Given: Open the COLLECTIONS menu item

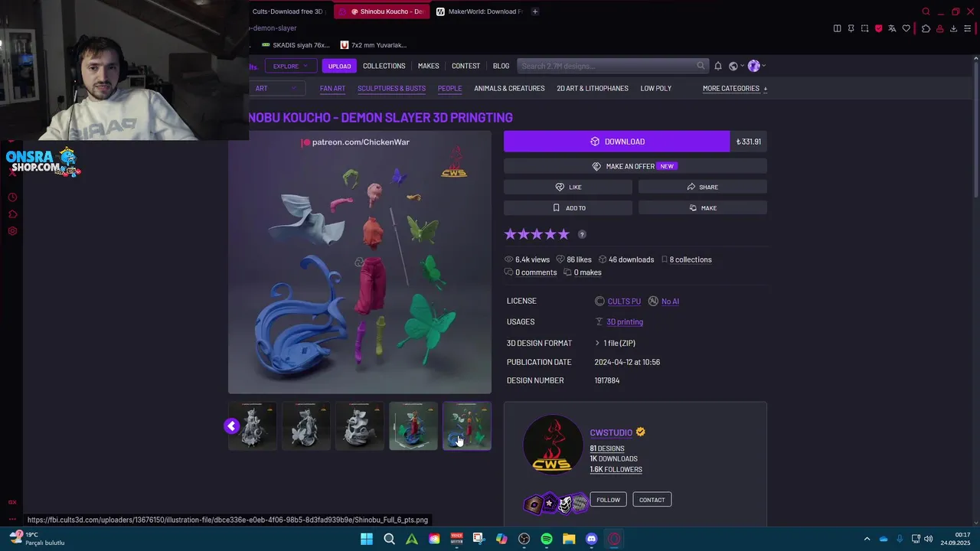Looking at the screenshot, I should (384, 66).
